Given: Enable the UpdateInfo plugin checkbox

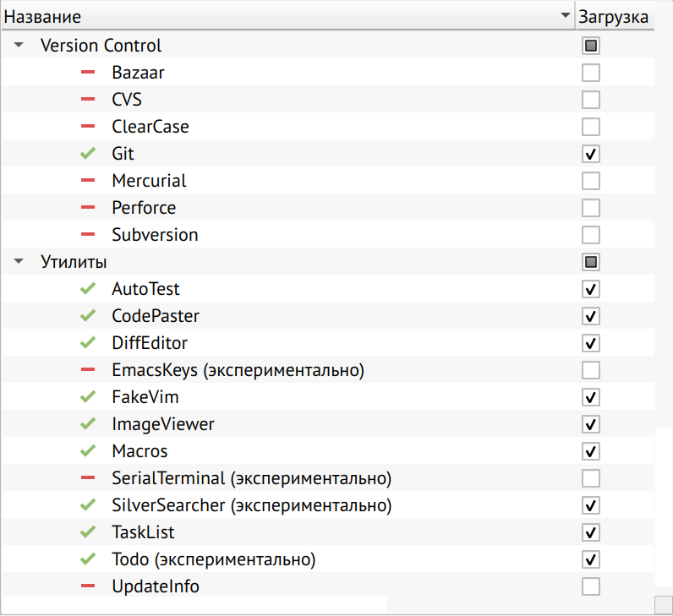Looking at the screenshot, I should click(591, 586).
